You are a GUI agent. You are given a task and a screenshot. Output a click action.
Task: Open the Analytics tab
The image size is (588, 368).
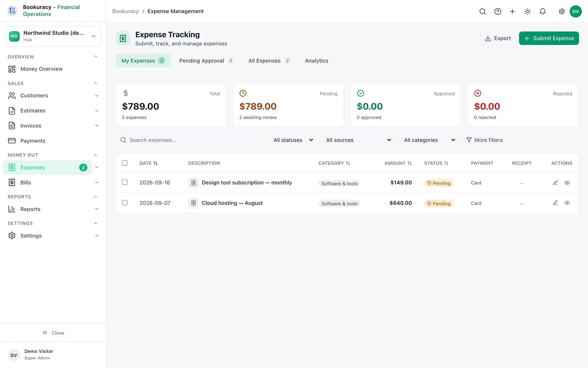click(317, 61)
